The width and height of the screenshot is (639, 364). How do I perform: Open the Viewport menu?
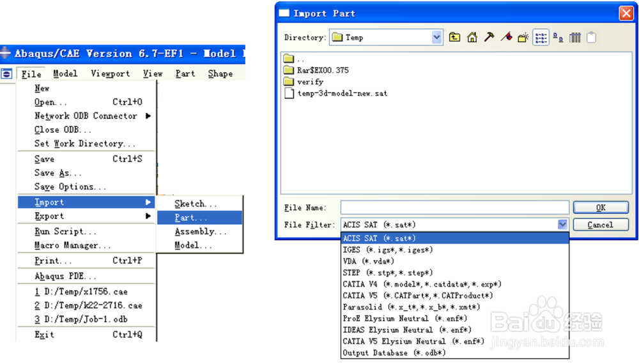pyautogui.click(x=110, y=73)
